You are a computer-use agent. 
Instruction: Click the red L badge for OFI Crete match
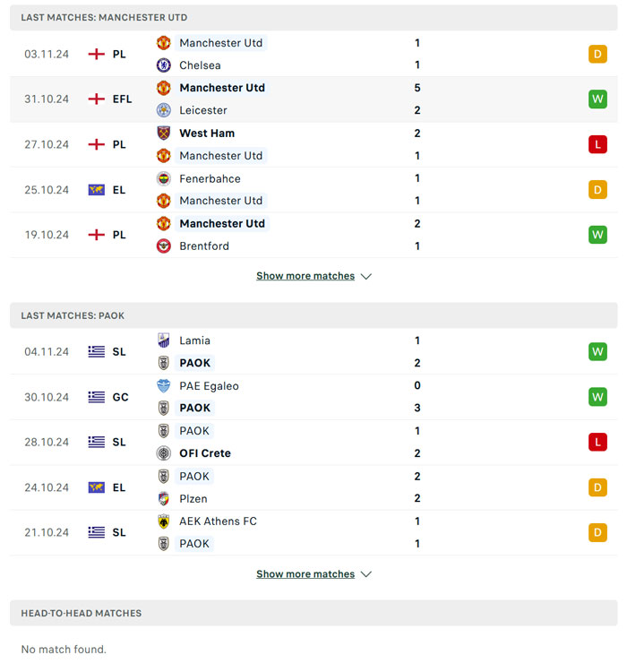click(597, 442)
